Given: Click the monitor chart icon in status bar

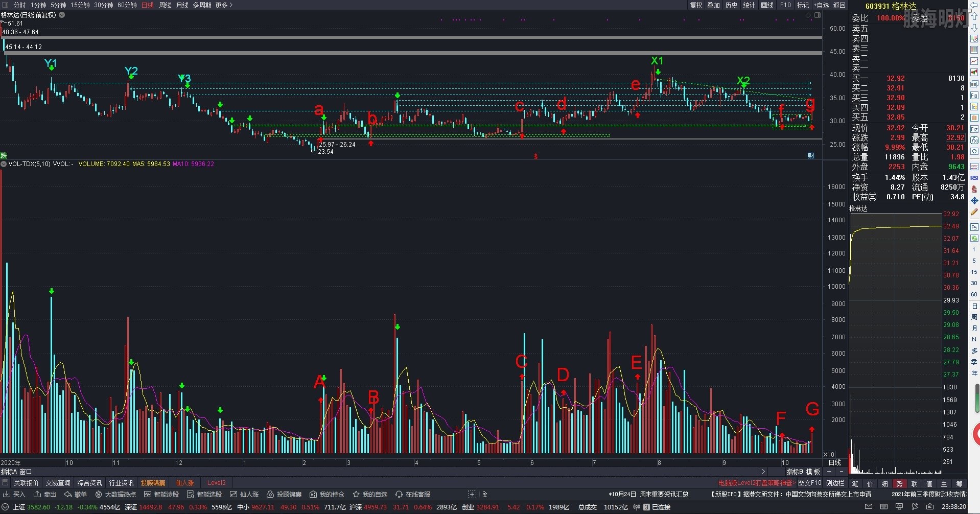Looking at the screenshot, I should tap(899, 507).
